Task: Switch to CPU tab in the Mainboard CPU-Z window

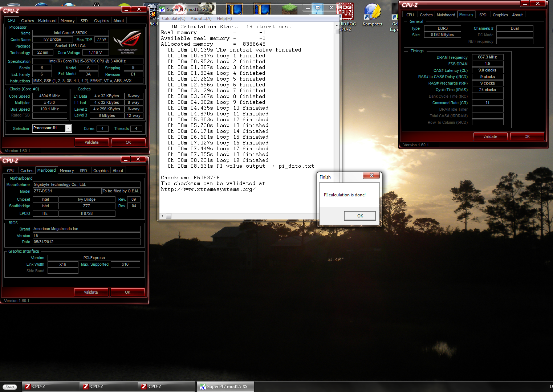Action: 11,171
